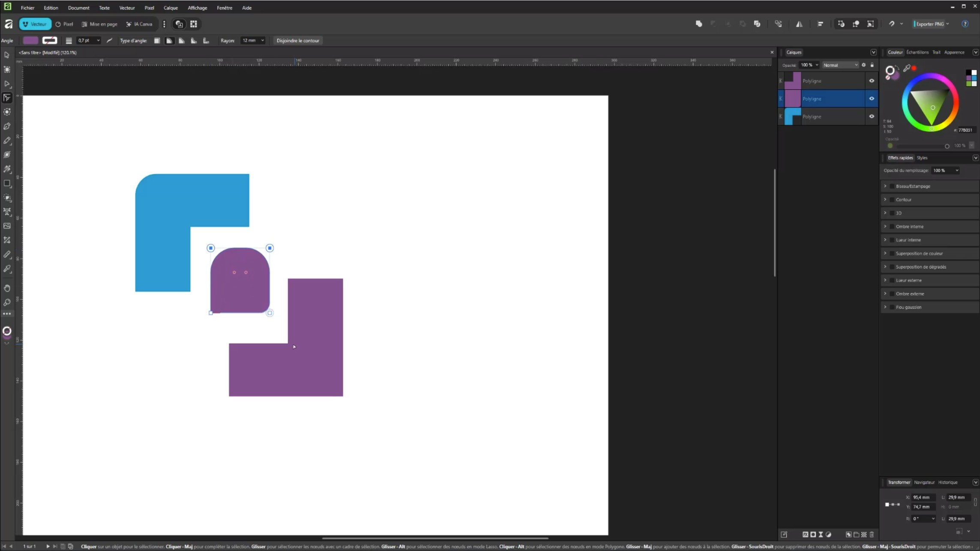
Task: Enable the Ombre externe effect checkbox
Action: click(x=892, y=294)
